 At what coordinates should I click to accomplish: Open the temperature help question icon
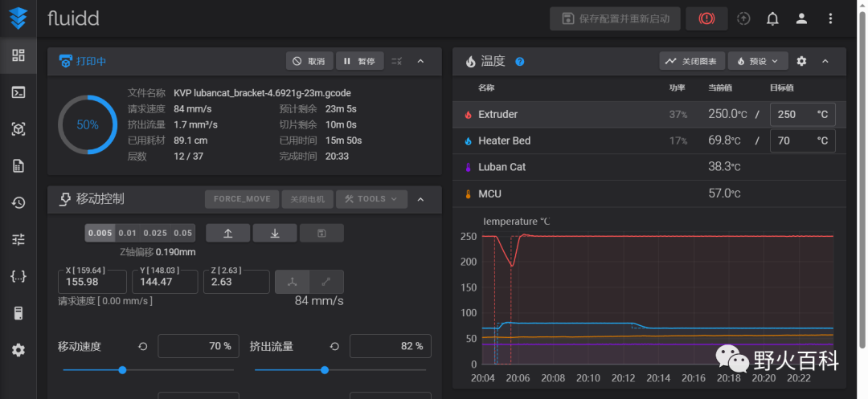pyautogui.click(x=519, y=61)
